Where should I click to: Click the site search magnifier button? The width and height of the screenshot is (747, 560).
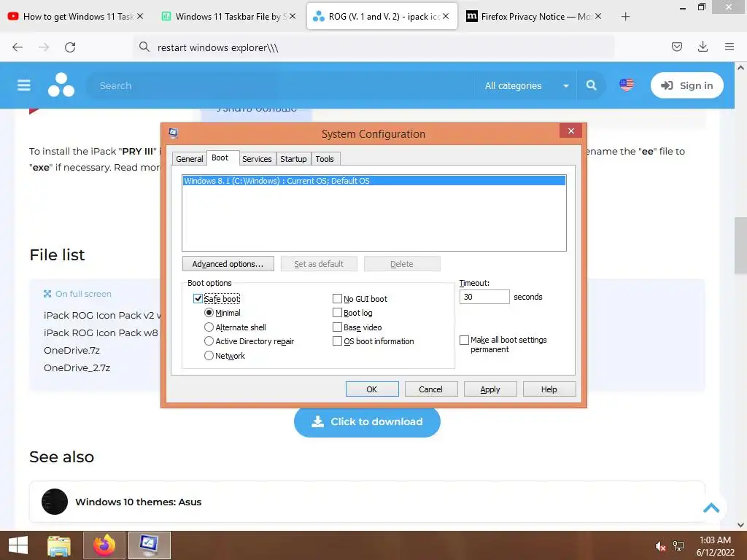[x=591, y=85]
